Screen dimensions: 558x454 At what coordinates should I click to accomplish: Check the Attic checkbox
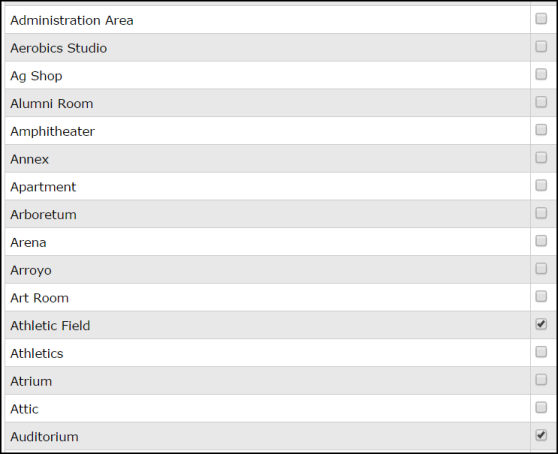pos(541,407)
